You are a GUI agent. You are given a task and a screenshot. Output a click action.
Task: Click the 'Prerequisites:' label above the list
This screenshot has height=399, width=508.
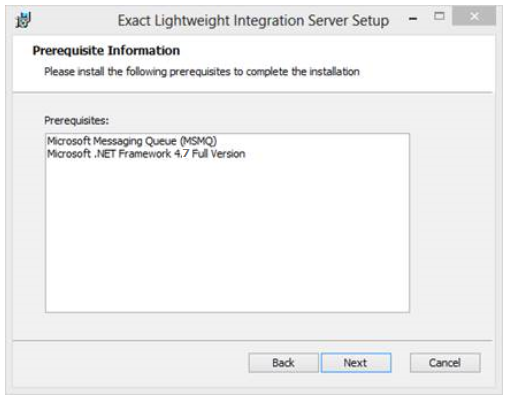point(77,120)
